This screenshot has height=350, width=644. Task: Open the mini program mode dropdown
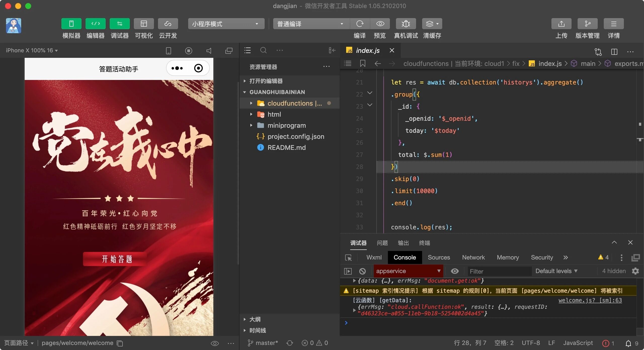pos(226,24)
